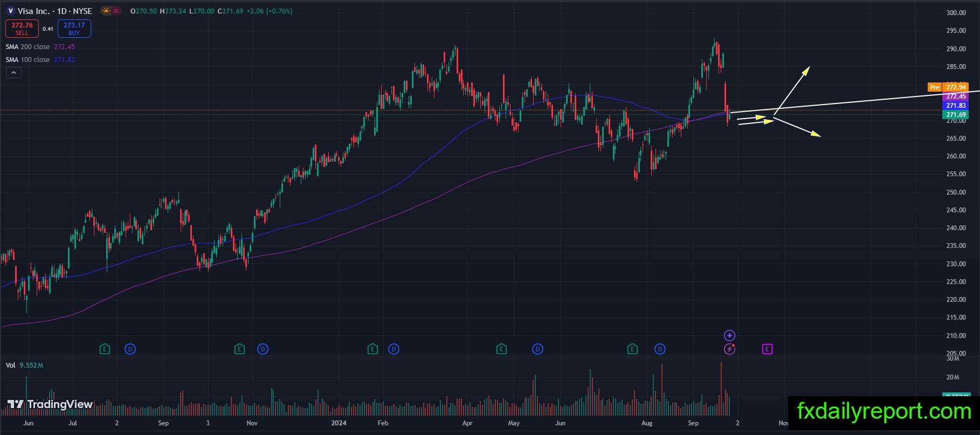980x435 pixels.
Task: Click the Visa logo beside the symbol name
Action: click(10, 11)
